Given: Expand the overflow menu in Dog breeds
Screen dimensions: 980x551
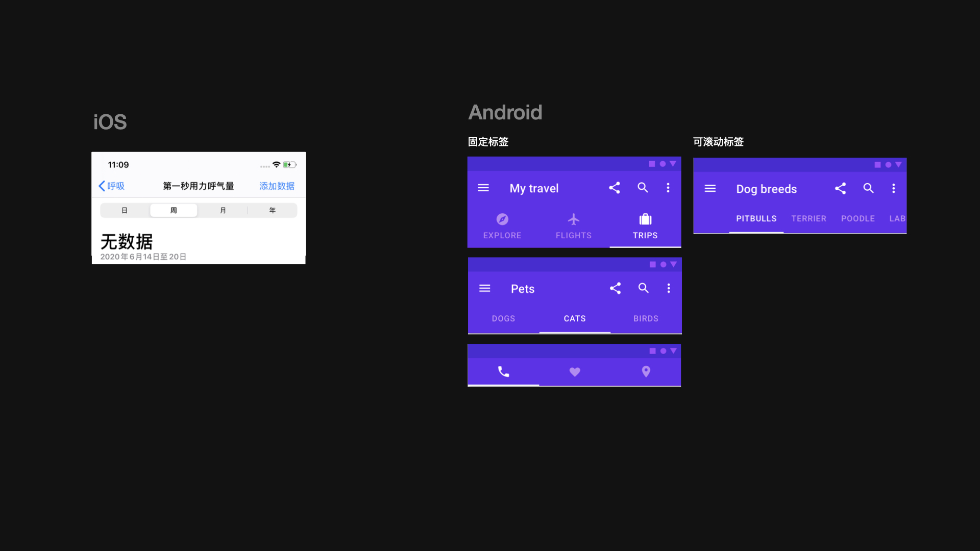Looking at the screenshot, I should pyautogui.click(x=894, y=188).
